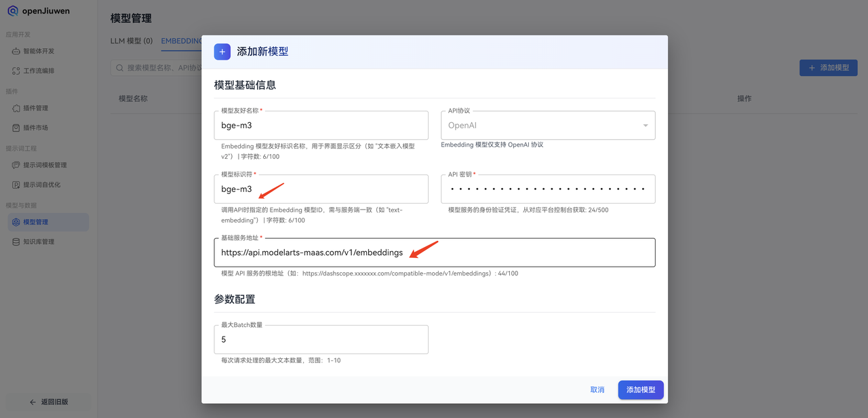Click the 返回旧版 back arrow button
The height and width of the screenshot is (418, 868).
pyautogui.click(x=49, y=402)
